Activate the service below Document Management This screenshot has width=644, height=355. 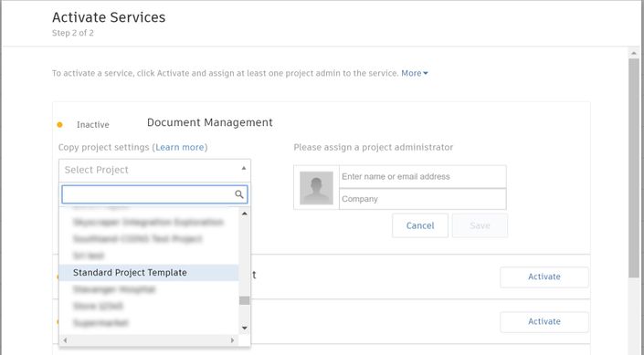(x=544, y=277)
